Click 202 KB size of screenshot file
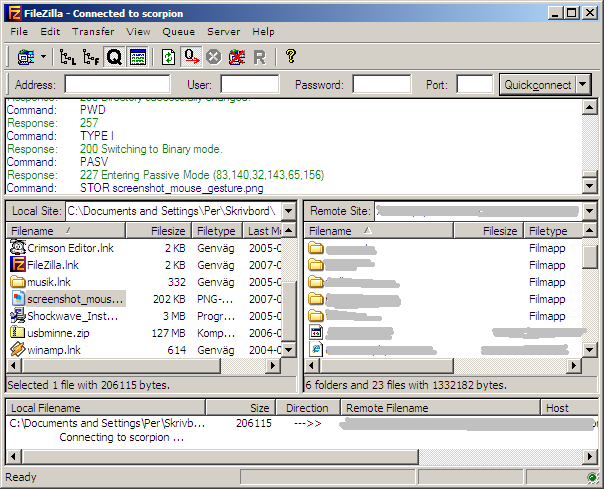Screen dimensions: 604x489 click(x=169, y=299)
